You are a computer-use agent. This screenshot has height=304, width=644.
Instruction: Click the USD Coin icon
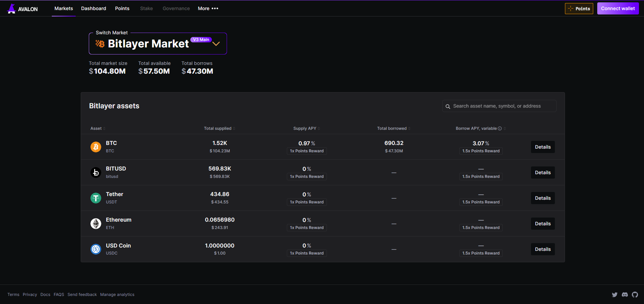click(96, 249)
